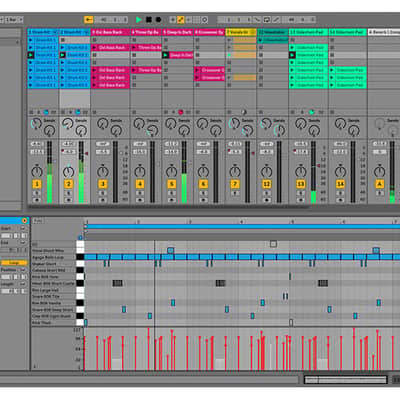Viewport: 400px width, 400px height.
Task: Select the first Kick Thud note
Action: tap(86, 322)
